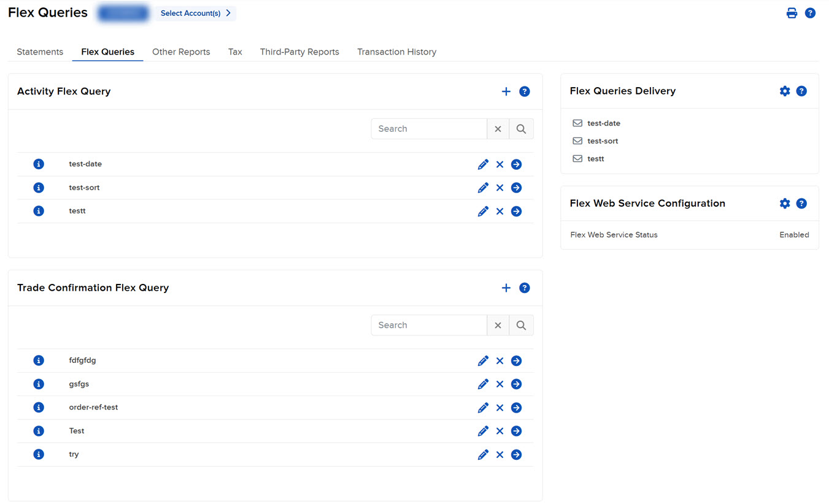Open the Transaction History tab
This screenshot has width=829, height=504.
396,52
